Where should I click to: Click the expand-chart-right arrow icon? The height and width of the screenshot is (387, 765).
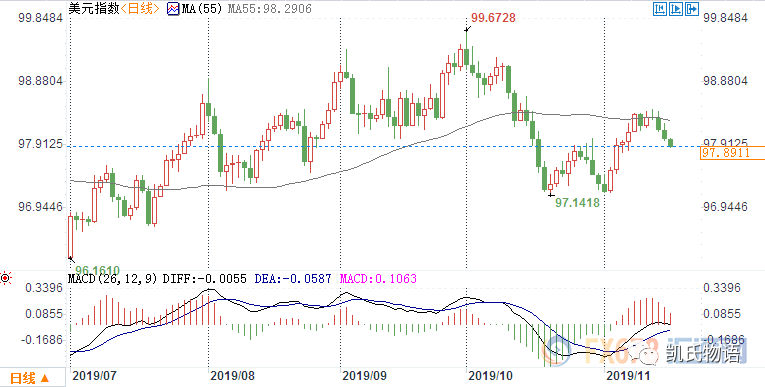[x=692, y=8]
